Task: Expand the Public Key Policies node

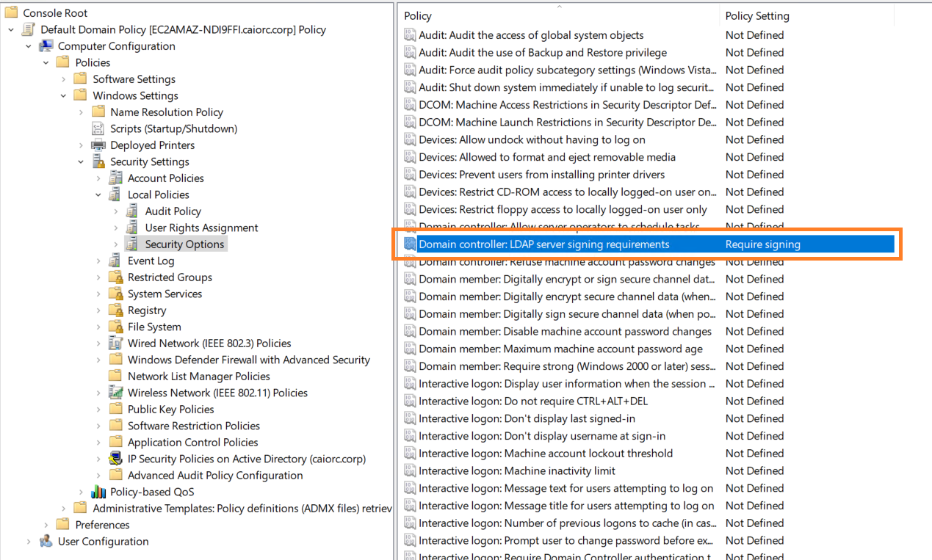Action: 98,410
